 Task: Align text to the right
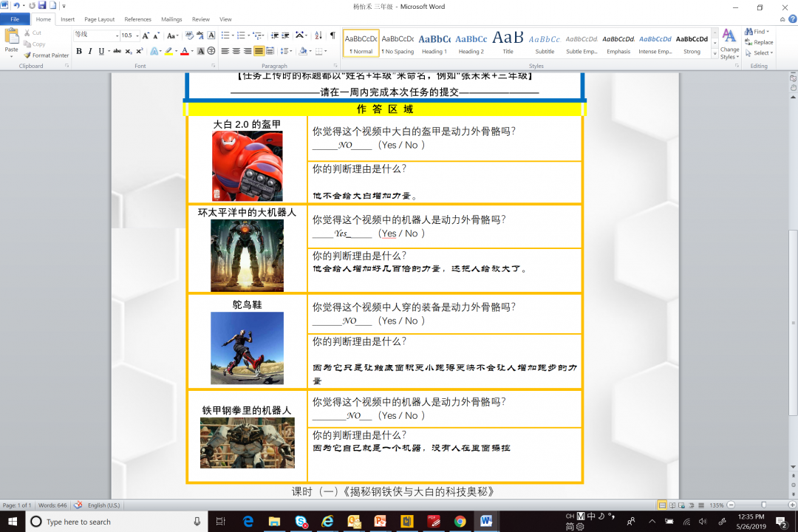coord(248,51)
